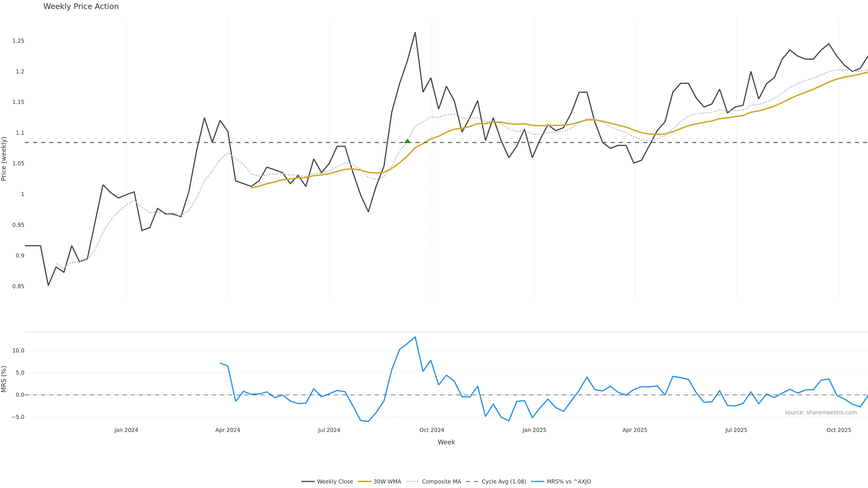This screenshot has height=488, width=868.
Task: Toggle the 30W WMA legend entry
Action: 387,482
